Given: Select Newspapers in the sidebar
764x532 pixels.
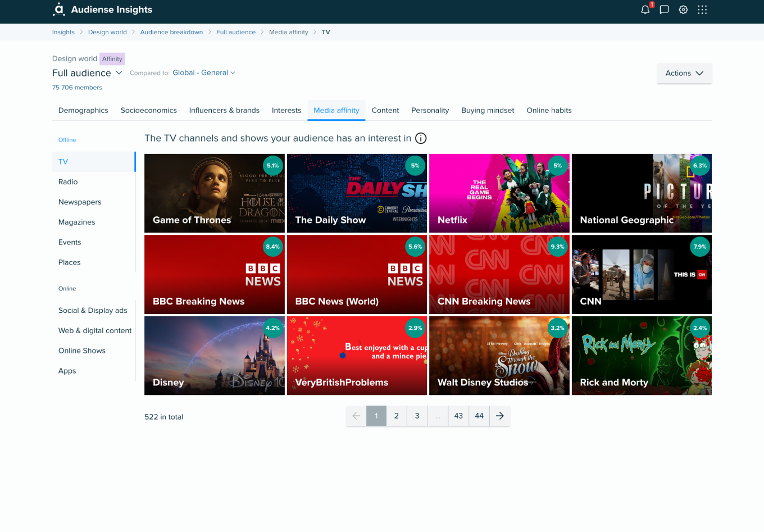Looking at the screenshot, I should point(94,202).
